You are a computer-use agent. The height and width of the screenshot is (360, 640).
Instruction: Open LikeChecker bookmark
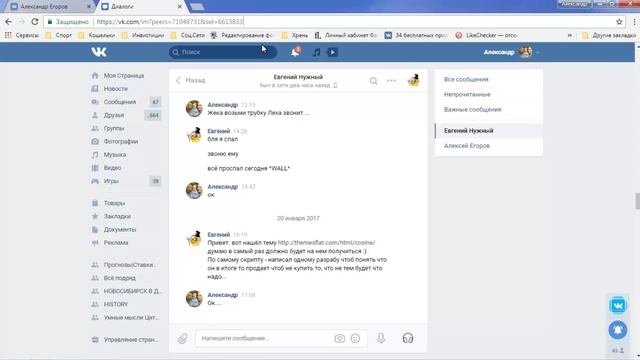487,36
